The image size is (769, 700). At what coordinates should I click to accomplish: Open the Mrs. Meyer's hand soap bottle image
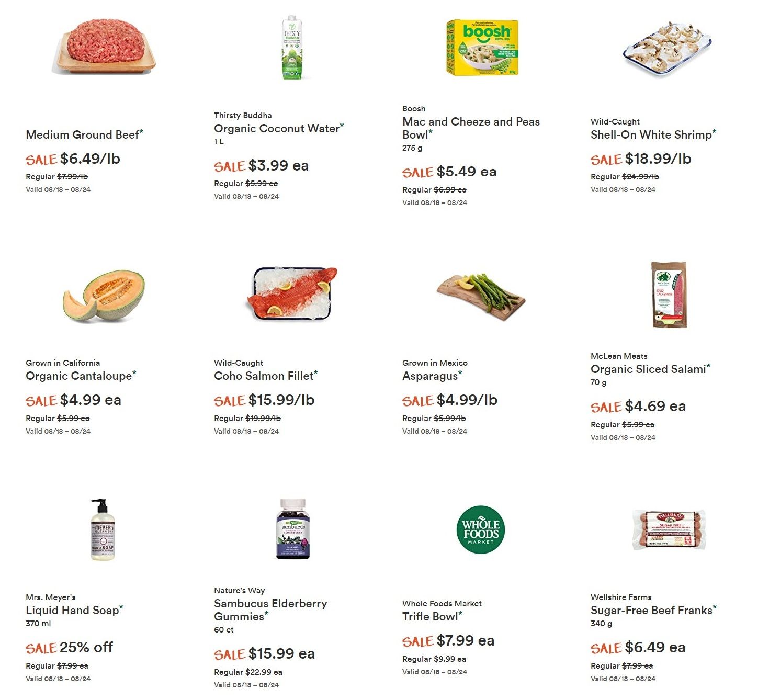tap(103, 529)
